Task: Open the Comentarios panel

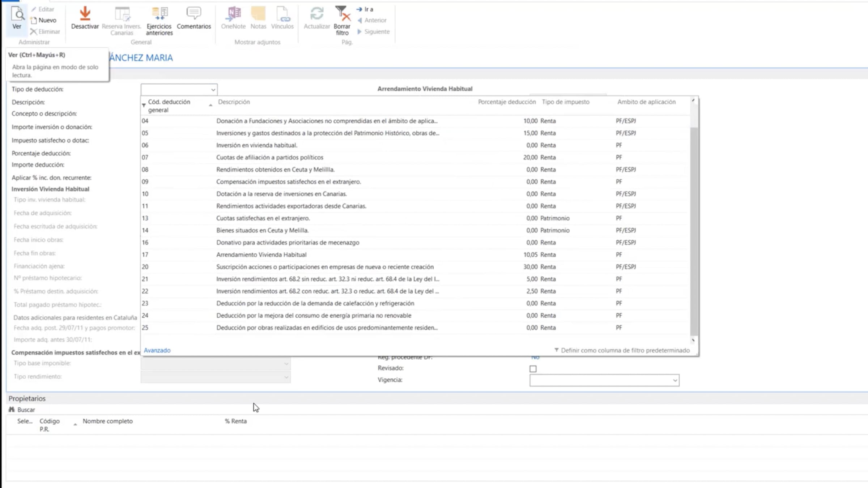Action: tap(194, 18)
